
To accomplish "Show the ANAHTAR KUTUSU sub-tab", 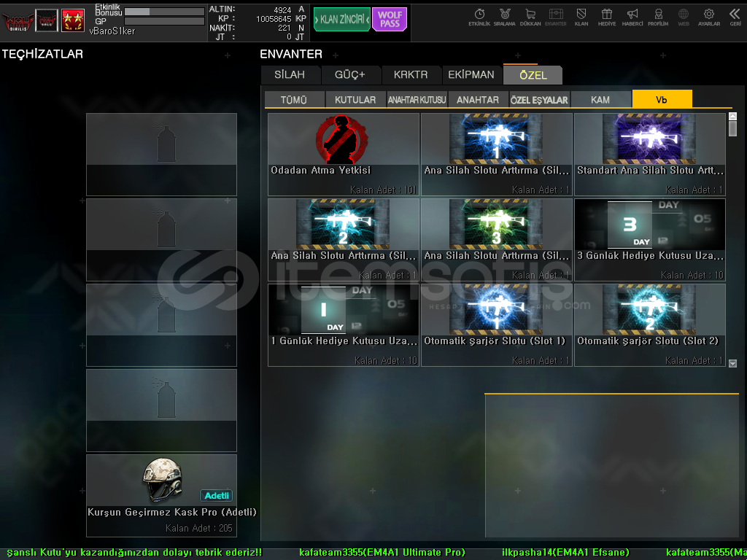I will tap(417, 99).
